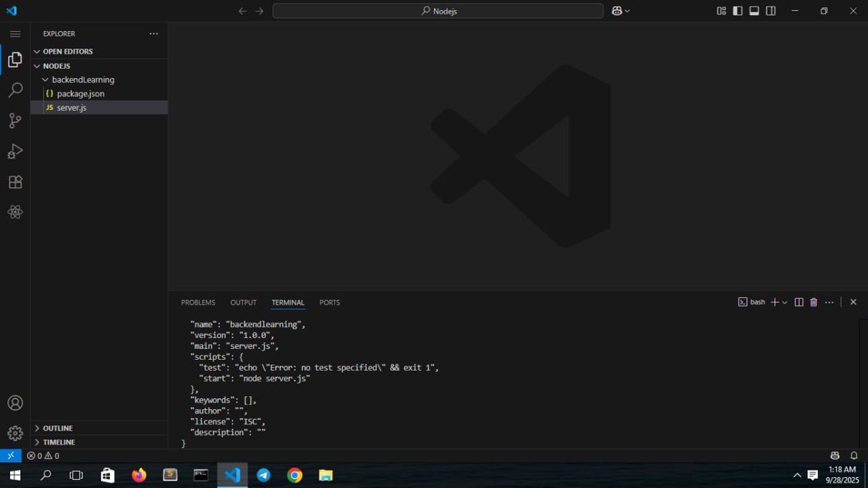Split the terminal
Screen dimensions: 868x488
pyautogui.click(x=799, y=302)
